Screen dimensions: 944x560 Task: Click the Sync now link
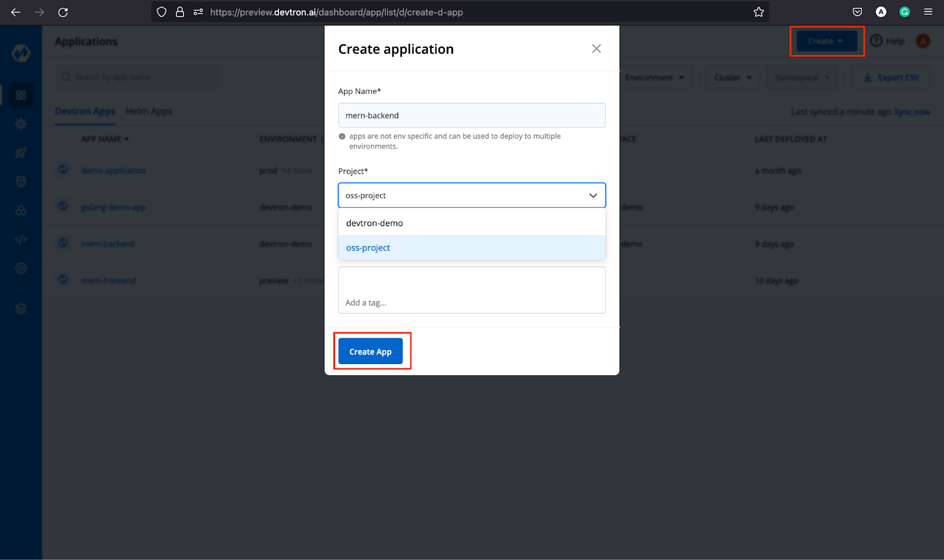point(912,112)
